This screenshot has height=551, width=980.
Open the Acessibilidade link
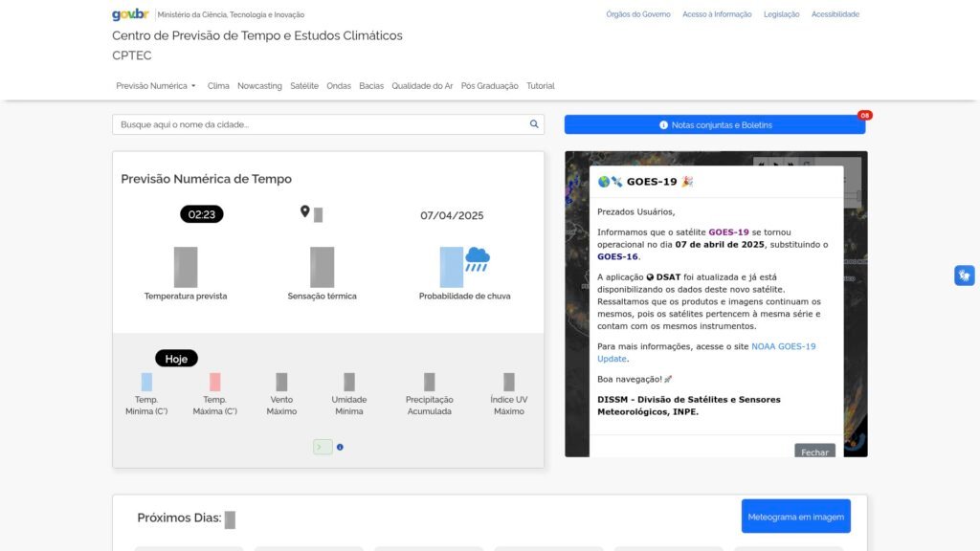point(835,14)
